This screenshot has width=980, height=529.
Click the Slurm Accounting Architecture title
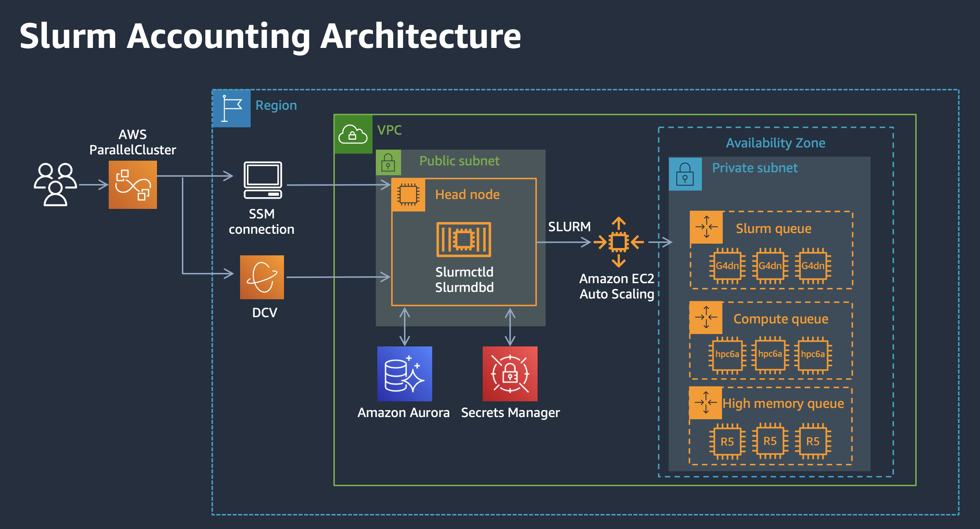270,36
